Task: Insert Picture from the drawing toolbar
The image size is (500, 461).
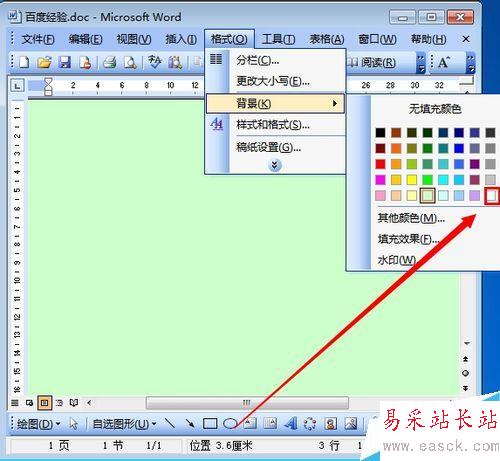Action: [x=351, y=423]
